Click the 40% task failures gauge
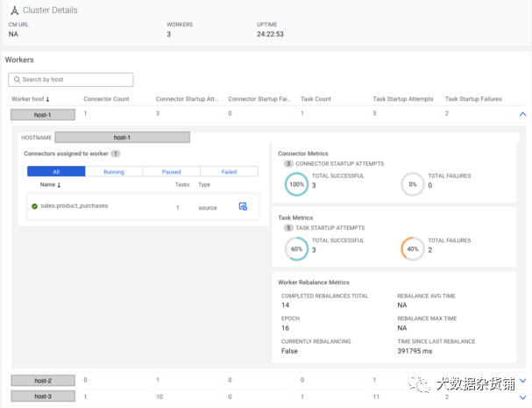The width and height of the screenshot is (532, 408). (x=412, y=249)
